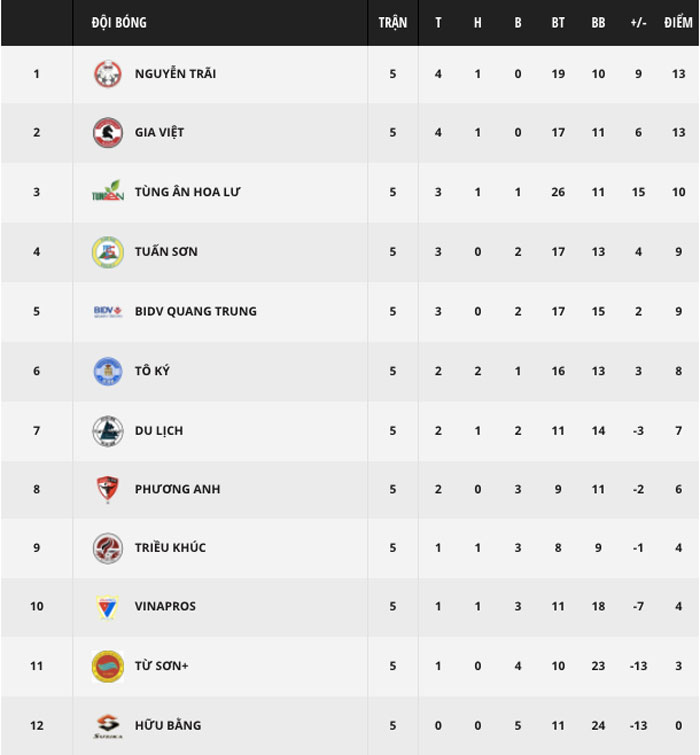The width and height of the screenshot is (700, 755).
Task: Click the Nguyễn Trãi team logo
Action: (x=107, y=74)
